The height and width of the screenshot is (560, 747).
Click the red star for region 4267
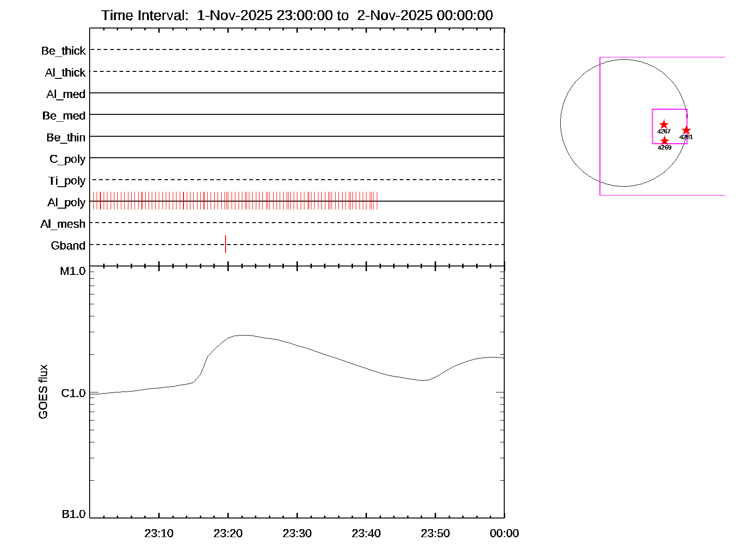(663, 125)
